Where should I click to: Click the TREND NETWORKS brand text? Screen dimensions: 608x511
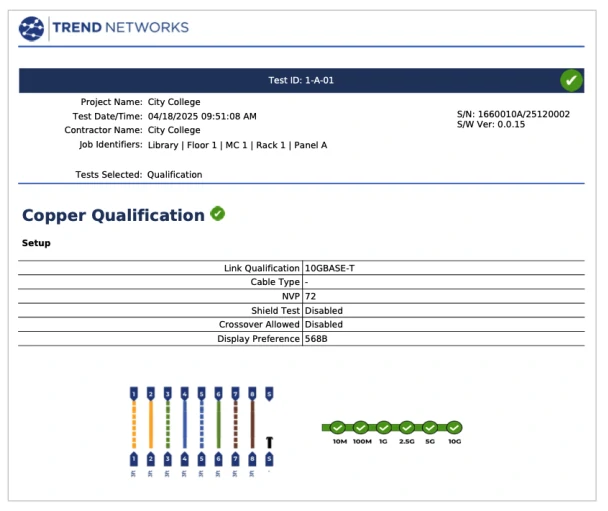point(121,28)
